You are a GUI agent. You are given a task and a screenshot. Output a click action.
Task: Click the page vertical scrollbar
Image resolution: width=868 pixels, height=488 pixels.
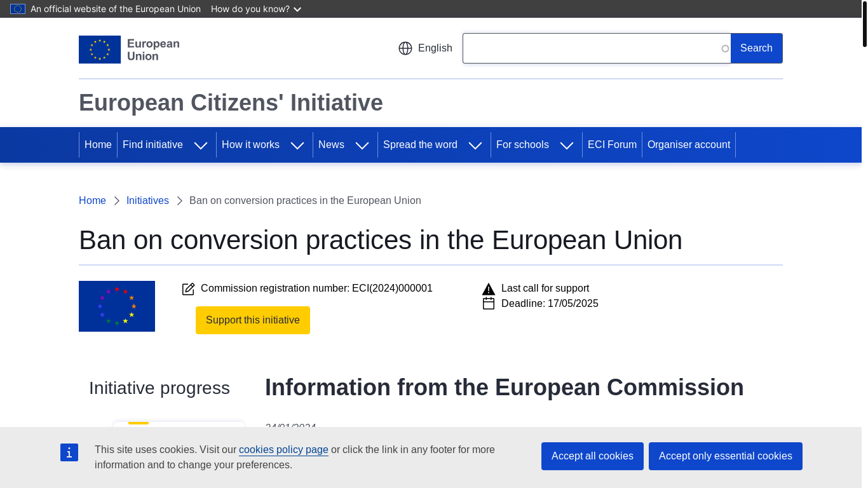coord(864,24)
